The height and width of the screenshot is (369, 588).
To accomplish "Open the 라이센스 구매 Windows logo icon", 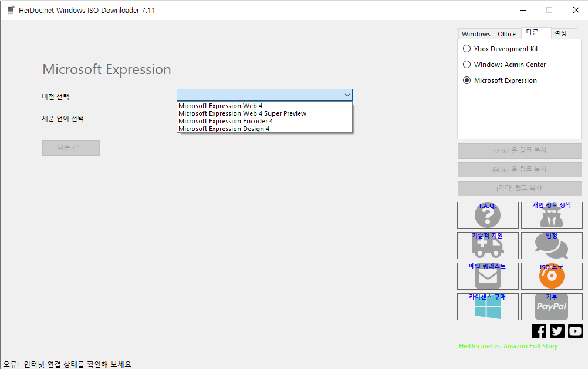I will tap(488, 307).
